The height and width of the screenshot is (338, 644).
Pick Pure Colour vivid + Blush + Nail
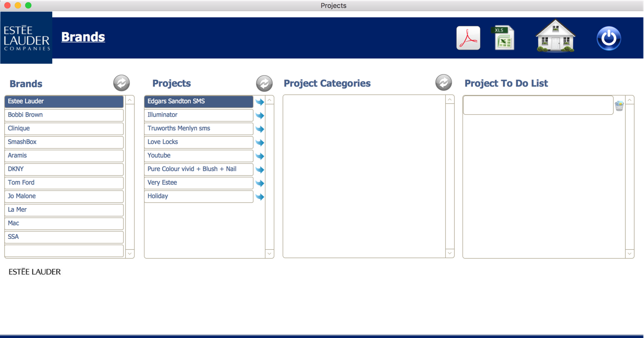tap(198, 169)
